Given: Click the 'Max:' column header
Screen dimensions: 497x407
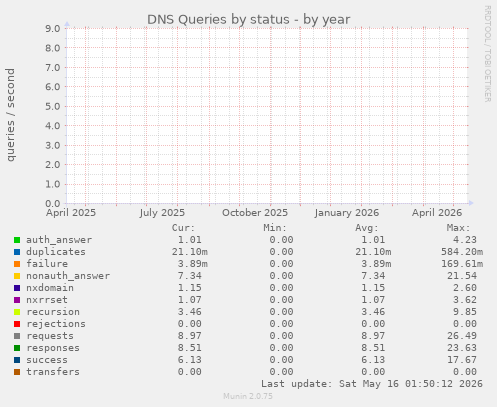Looking at the screenshot, I should tap(458, 228).
